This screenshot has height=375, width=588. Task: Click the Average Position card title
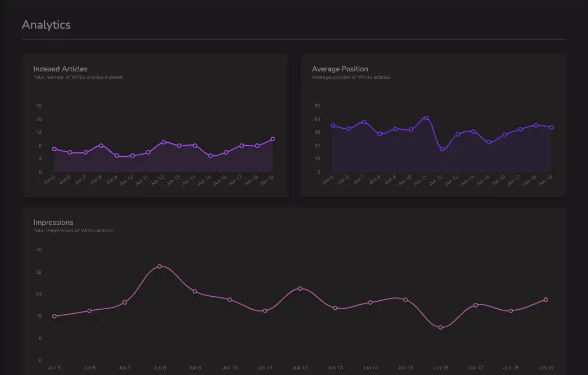coord(340,69)
